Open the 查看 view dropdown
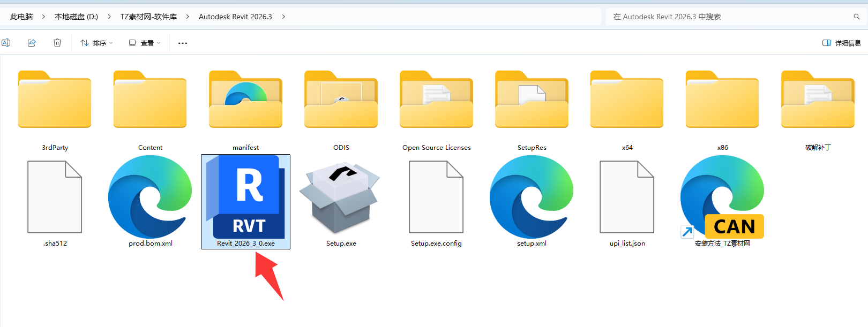Viewport: 868px width, 327px height. coord(145,43)
